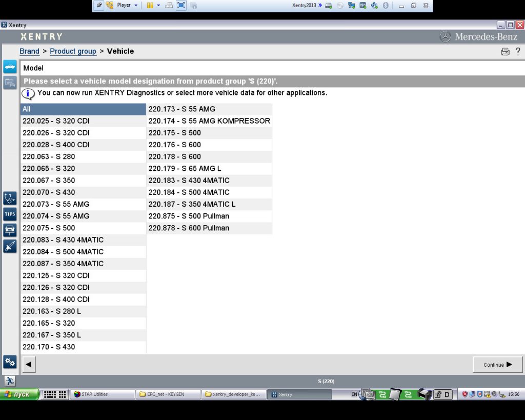Image resolution: width=525 pixels, height=420 pixels.
Task: Select model 220.163 - S 280 L
Action: pyautogui.click(x=84, y=311)
